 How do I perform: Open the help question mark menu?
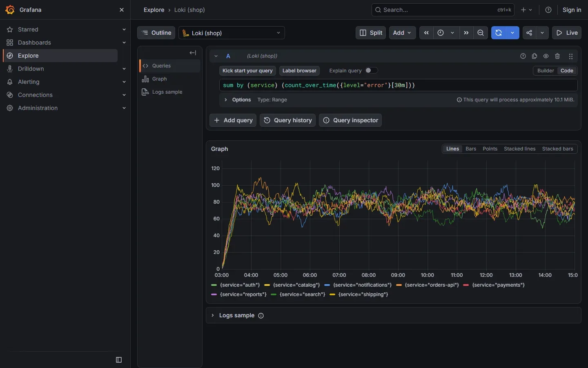[x=548, y=10]
